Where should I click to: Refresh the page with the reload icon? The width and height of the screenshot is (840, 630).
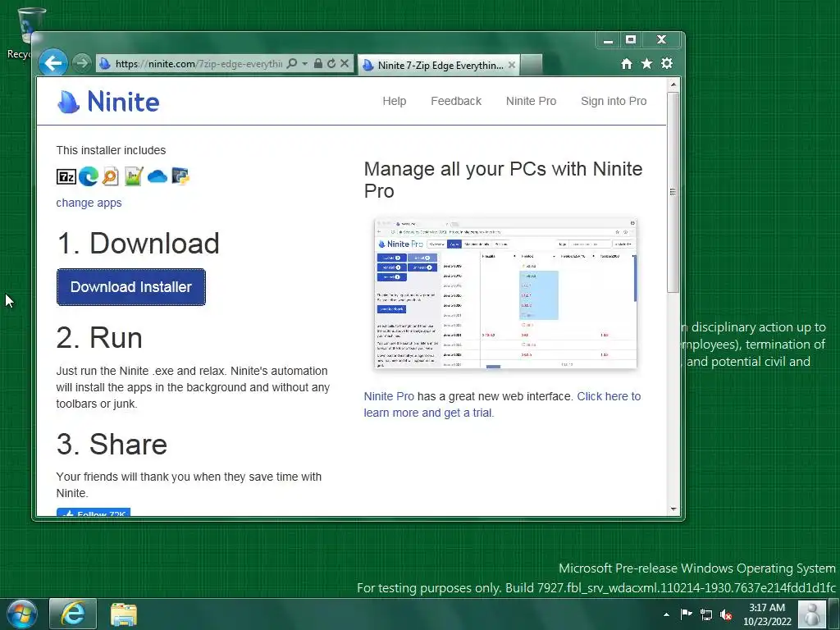point(331,63)
